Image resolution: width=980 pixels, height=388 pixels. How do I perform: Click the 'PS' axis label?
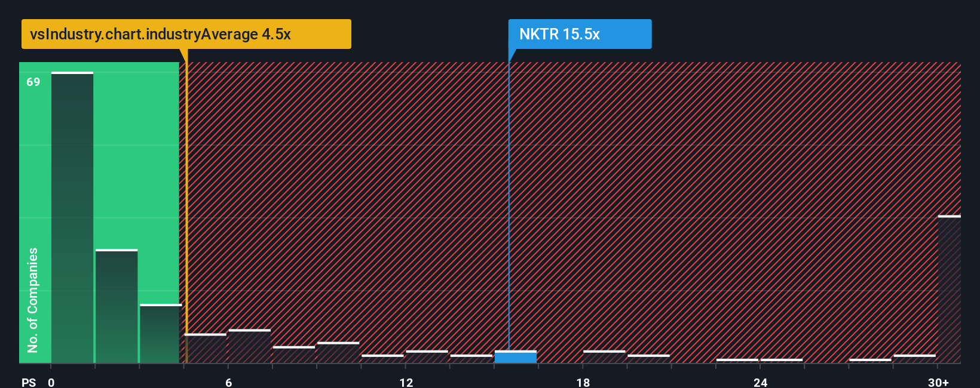[x=29, y=382]
